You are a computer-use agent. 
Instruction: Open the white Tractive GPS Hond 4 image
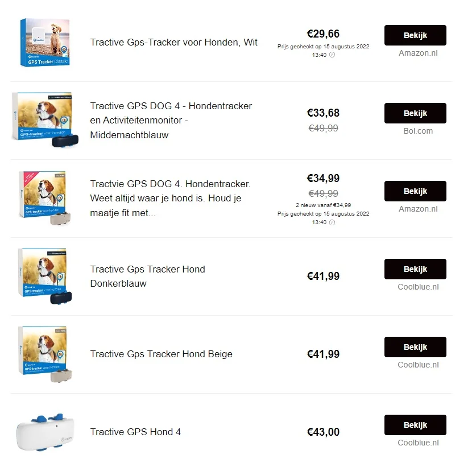45,432
